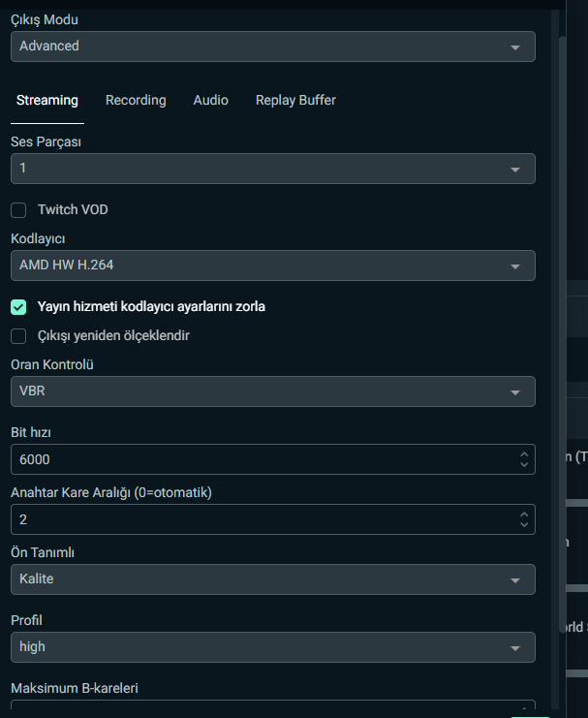
Task: Decrease Anahtar Kare Aralığı with down arrow
Action: [x=524, y=525]
